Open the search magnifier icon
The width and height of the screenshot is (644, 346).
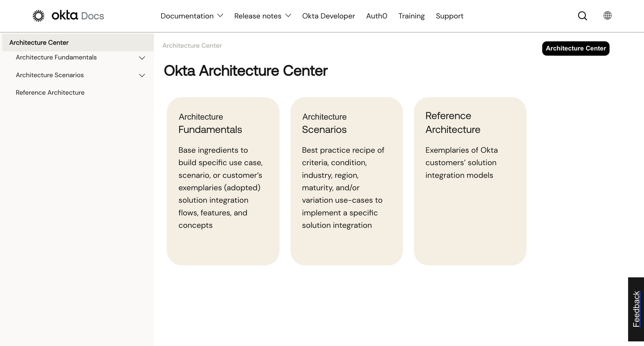(x=582, y=16)
